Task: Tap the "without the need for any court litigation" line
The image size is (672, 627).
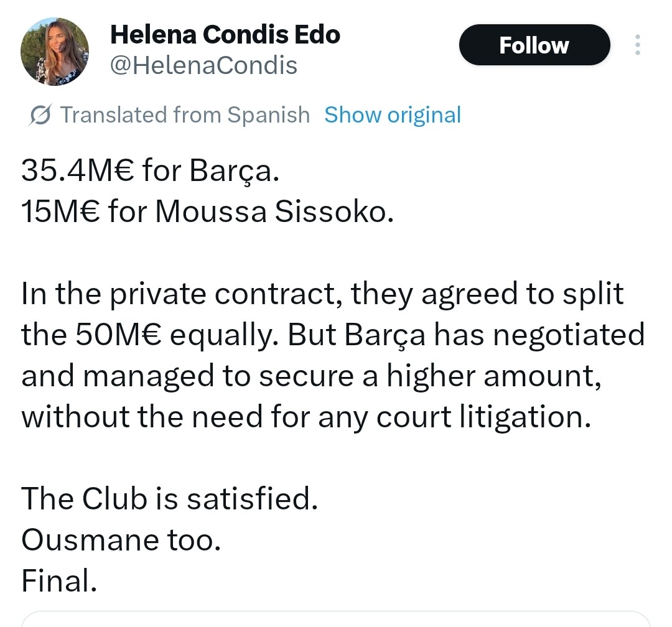Action: 305,416
